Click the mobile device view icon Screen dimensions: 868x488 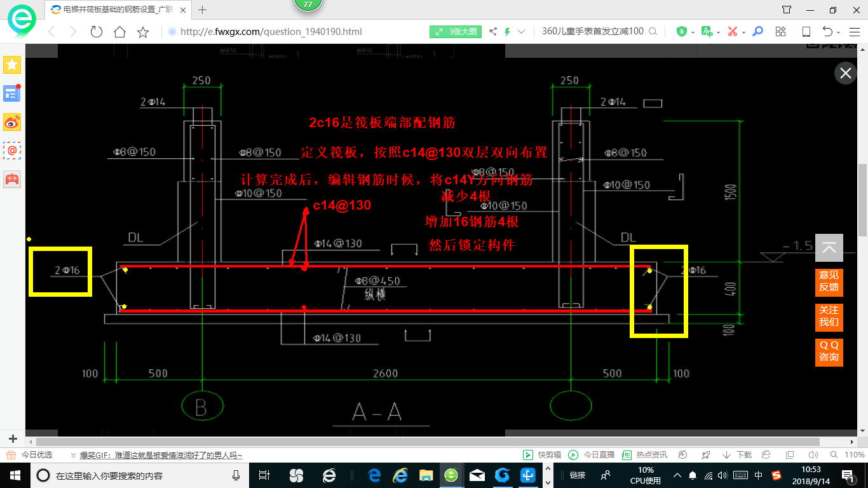point(806,32)
